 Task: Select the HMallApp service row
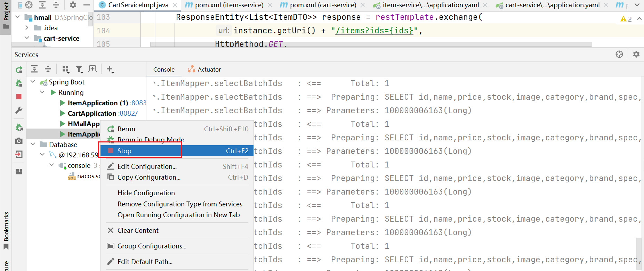(x=63, y=124)
